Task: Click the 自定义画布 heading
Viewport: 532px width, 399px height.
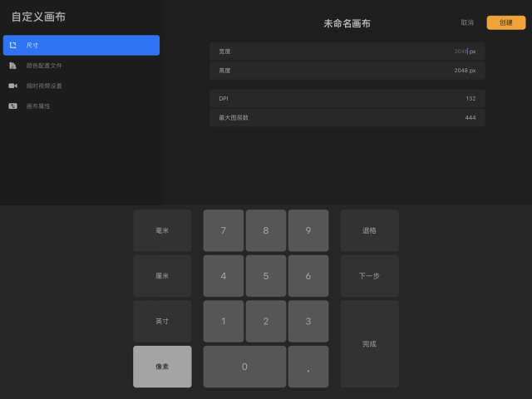Action: point(38,17)
